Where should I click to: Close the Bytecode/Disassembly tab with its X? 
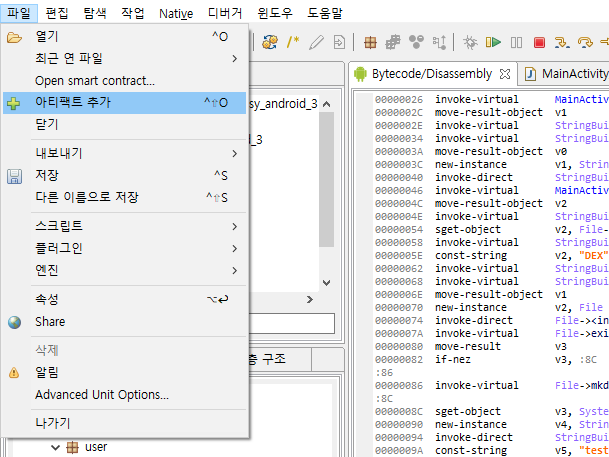505,74
